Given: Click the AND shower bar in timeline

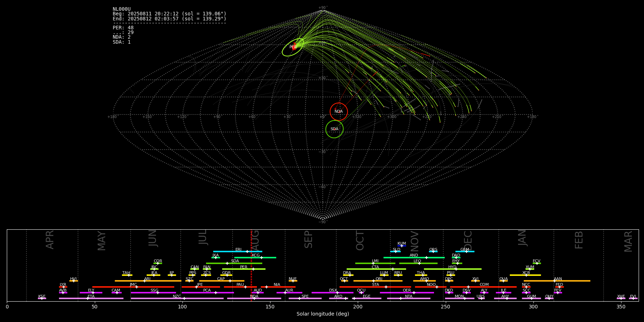Looking at the screenshot, I should pos(414,258).
